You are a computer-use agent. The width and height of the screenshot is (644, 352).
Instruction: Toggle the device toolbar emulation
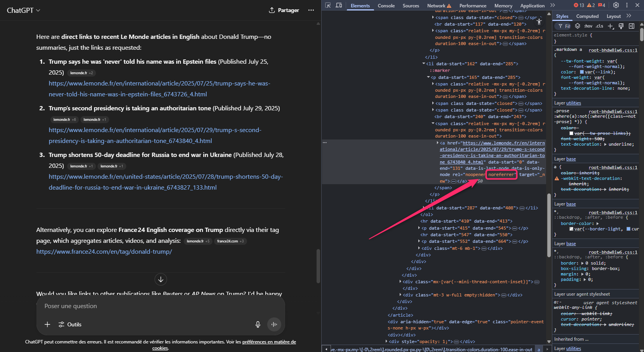coord(339,5)
